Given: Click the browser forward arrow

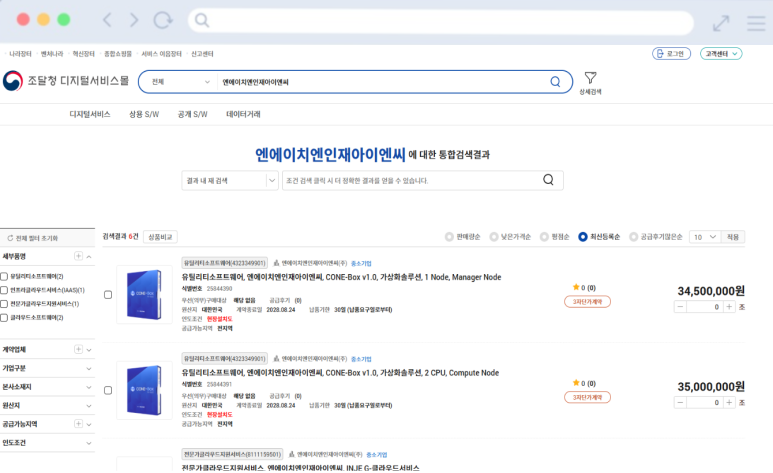Looking at the screenshot, I should pyautogui.click(x=134, y=20).
